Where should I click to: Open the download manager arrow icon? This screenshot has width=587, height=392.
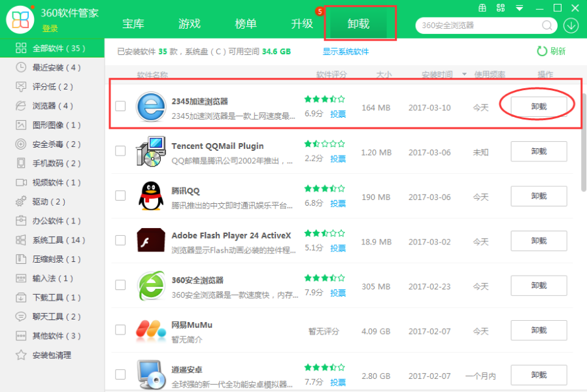coord(571,26)
